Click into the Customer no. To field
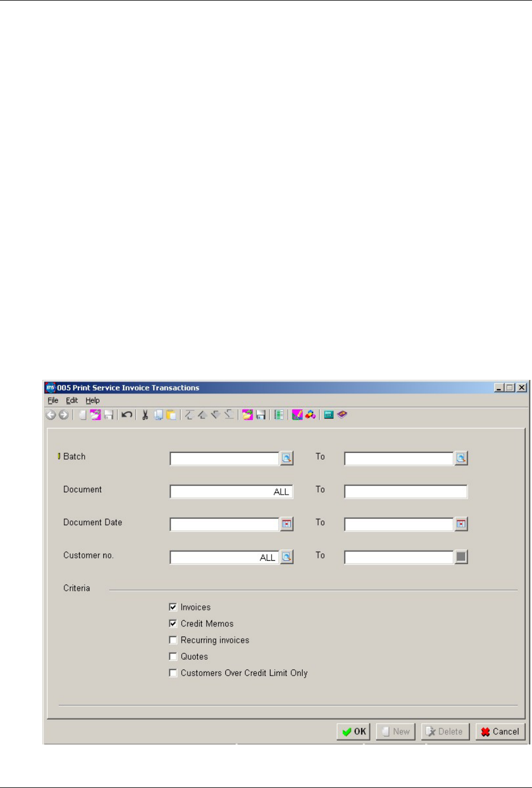 (399, 557)
